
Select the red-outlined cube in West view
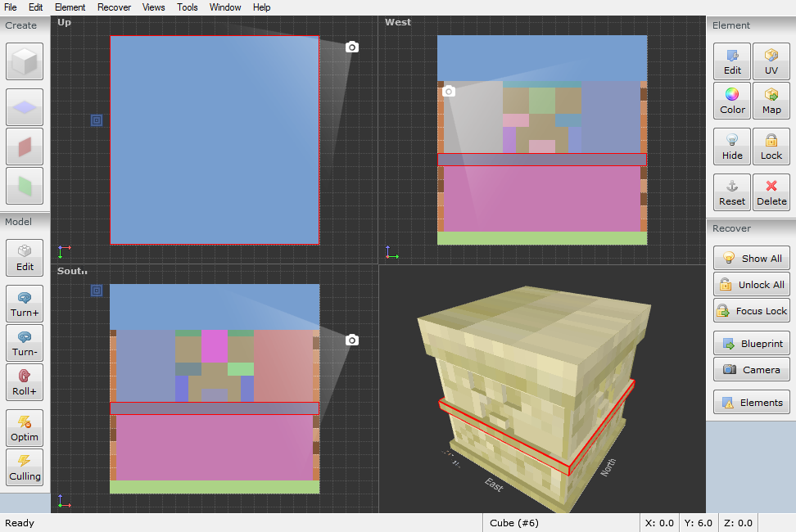click(542, 160)
